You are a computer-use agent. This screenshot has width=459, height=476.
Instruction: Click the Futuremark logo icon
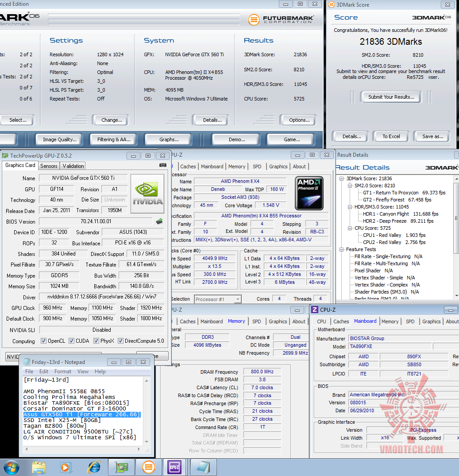click(254, 20)
